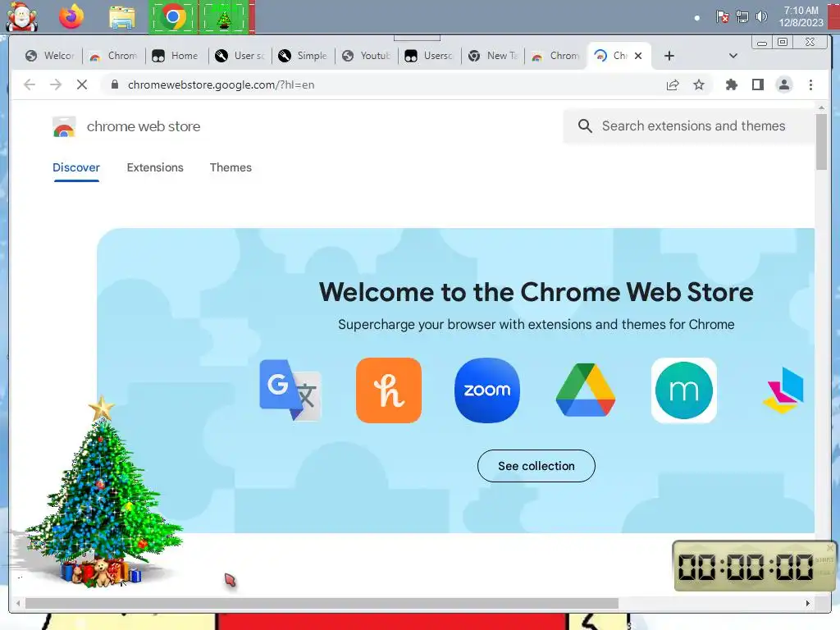Click the 00:00:00 timer widget

(755, 566)
